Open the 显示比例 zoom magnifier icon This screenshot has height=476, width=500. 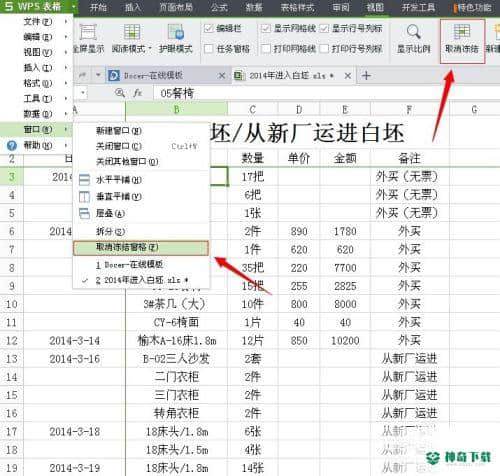413,32
